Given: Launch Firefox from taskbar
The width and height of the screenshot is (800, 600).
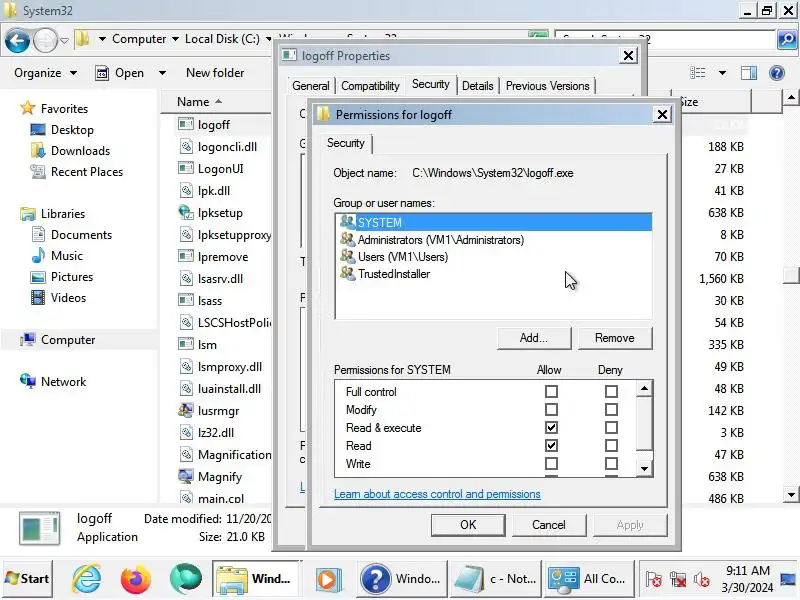Looking at the screenshot, I should [136, 579].
